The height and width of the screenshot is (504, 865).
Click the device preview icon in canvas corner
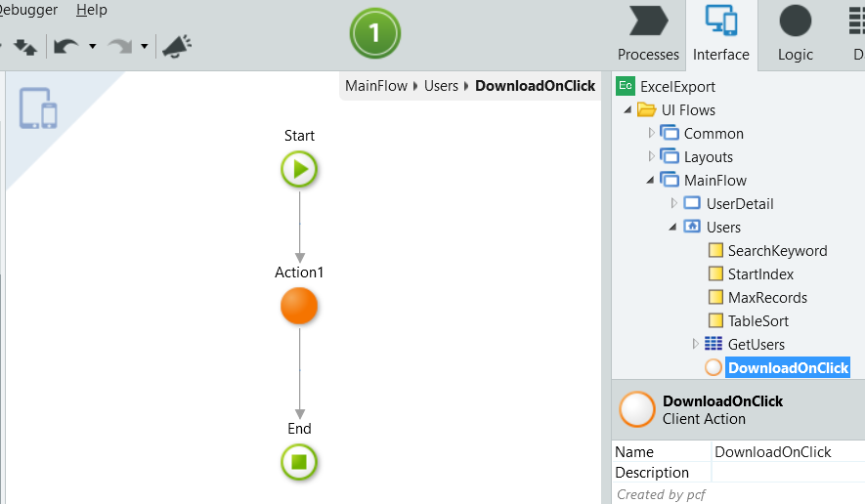[38, 108]
